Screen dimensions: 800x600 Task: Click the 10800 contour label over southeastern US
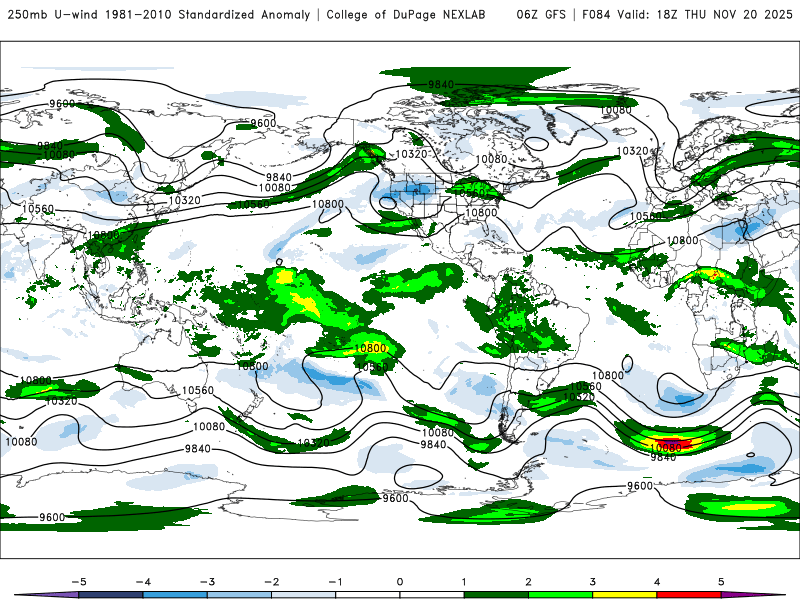(x=481, y=212)
